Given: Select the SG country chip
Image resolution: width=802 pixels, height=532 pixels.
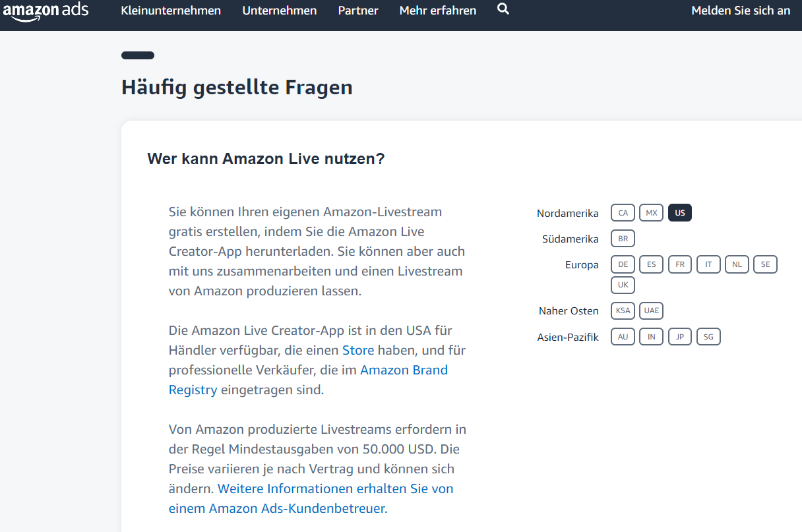Looking at the screenshot, I should [x=708, y=337].
